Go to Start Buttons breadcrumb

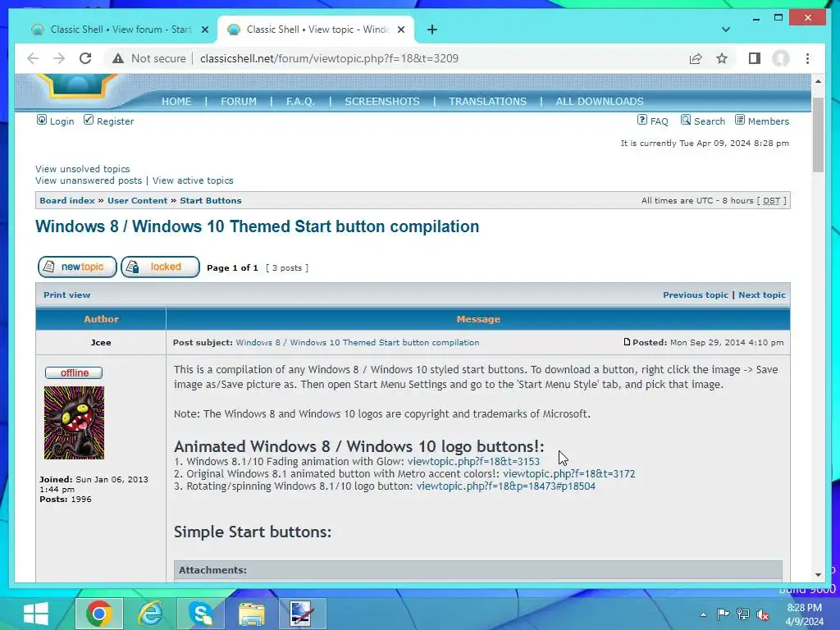click(x=211, y=200)
